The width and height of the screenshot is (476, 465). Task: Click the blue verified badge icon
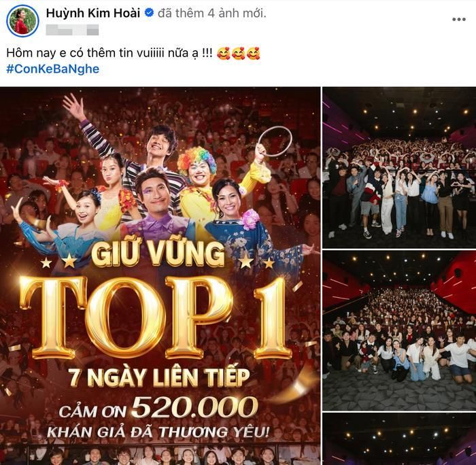coord(149,13)
